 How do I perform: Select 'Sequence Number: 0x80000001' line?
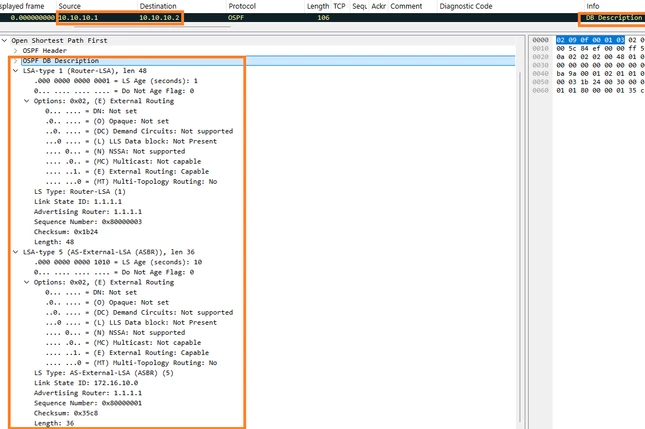tap(88, 403)
